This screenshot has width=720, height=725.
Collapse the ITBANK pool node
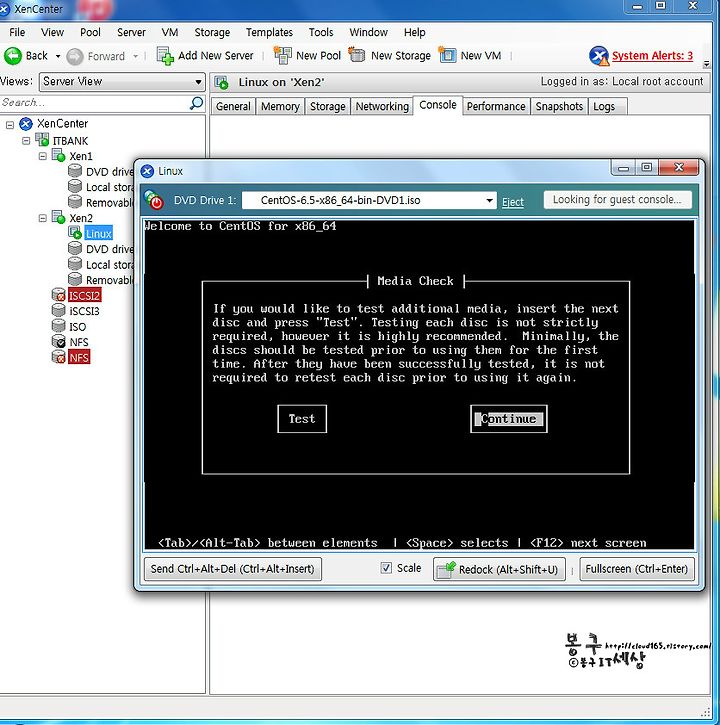(x=26, y=140)
